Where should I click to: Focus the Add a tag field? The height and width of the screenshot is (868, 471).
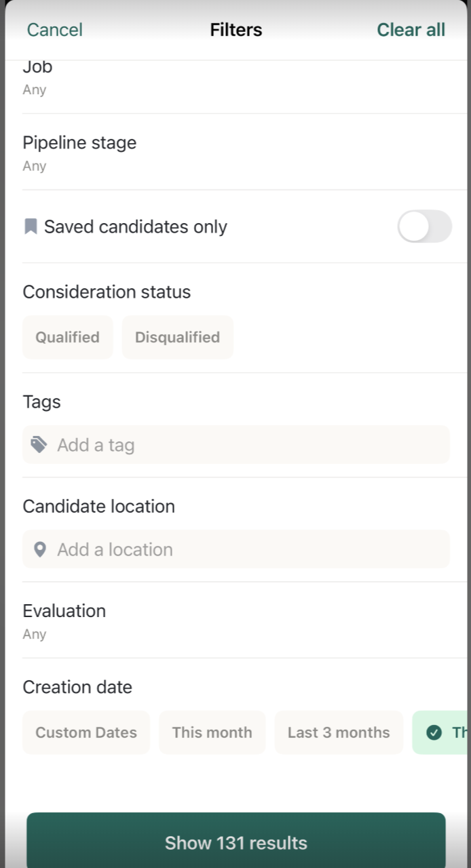coord(244,445)
